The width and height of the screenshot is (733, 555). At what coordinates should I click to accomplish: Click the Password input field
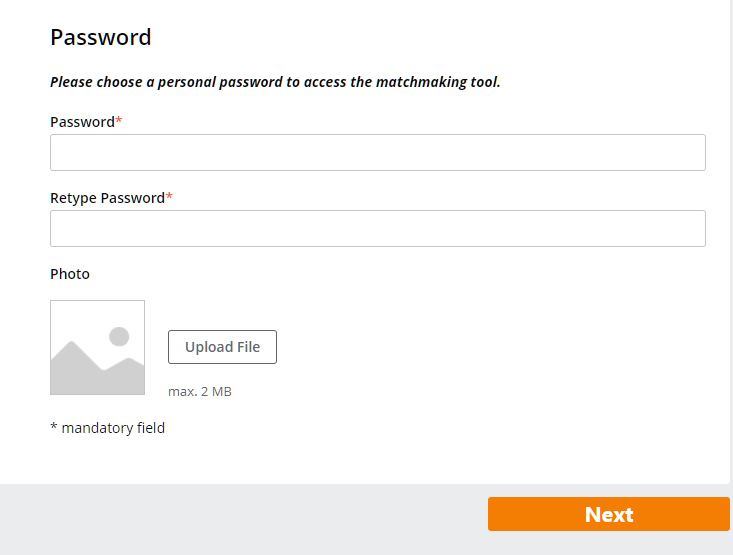coord(377,153)
